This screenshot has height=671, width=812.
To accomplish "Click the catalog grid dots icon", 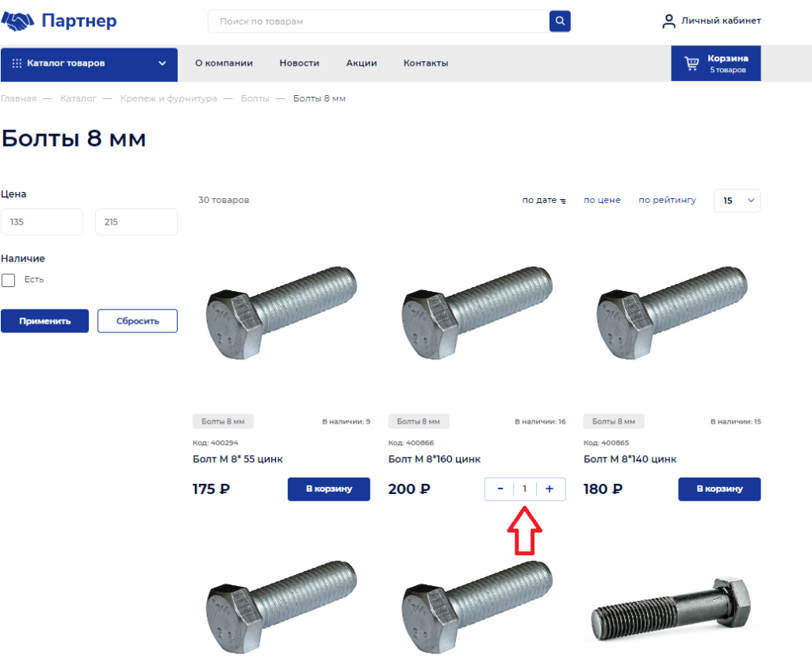I will 17,63.
